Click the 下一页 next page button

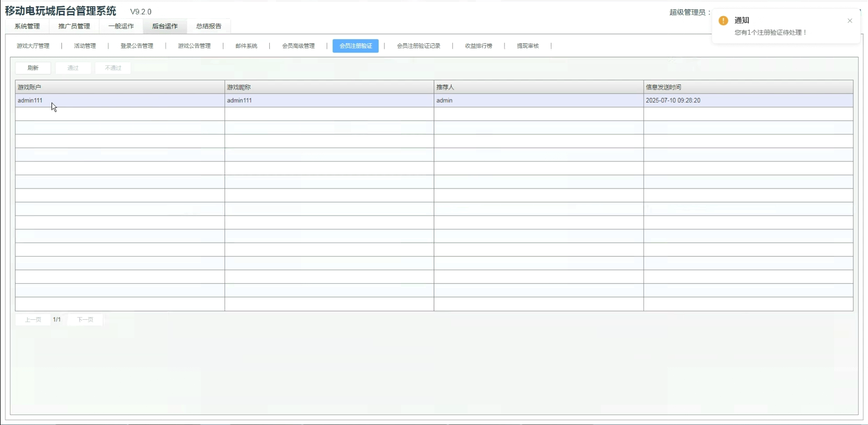point(85,320)
